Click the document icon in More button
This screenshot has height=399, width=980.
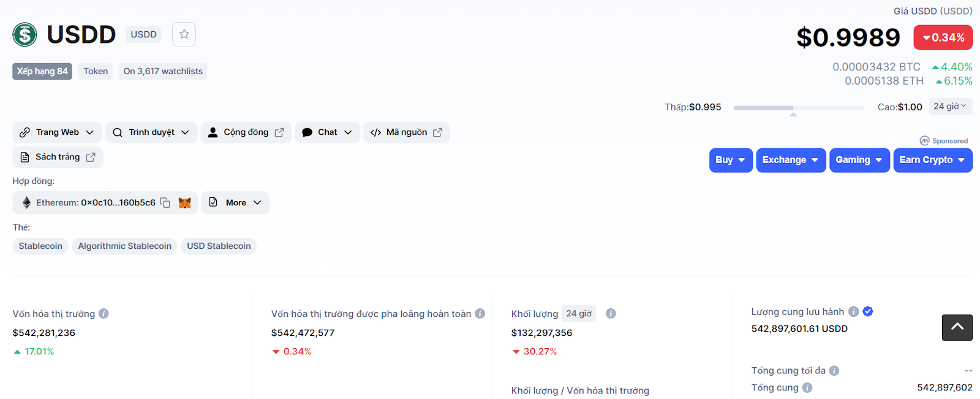pyautogui.click(x=213, y=202)
